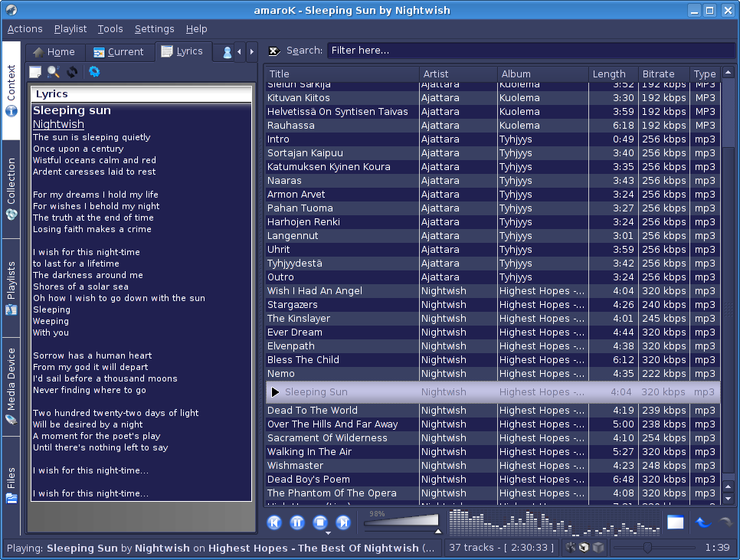Click the Context sidebar info icon
The width and height of the screenshot is (740, 560).
click(11, 111)
